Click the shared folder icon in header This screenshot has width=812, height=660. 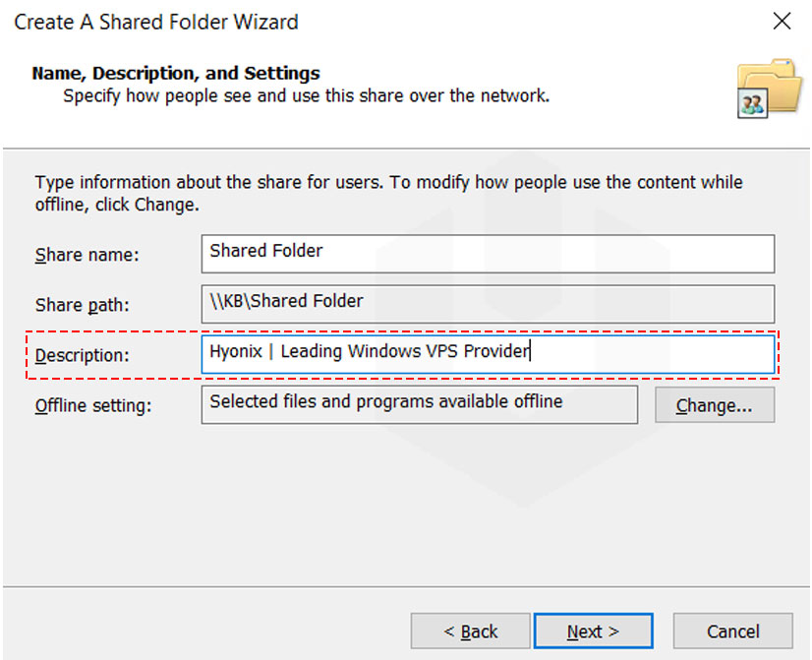click(770, 89)
